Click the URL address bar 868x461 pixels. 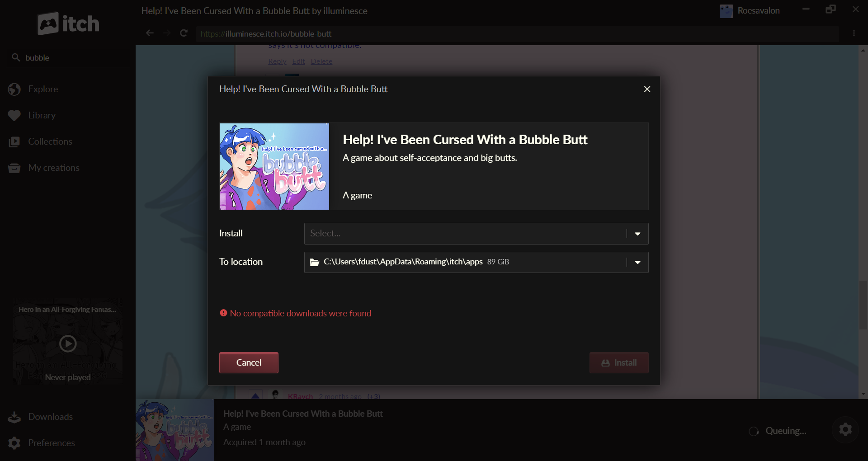pyautogui.click(x=518, y=34)
